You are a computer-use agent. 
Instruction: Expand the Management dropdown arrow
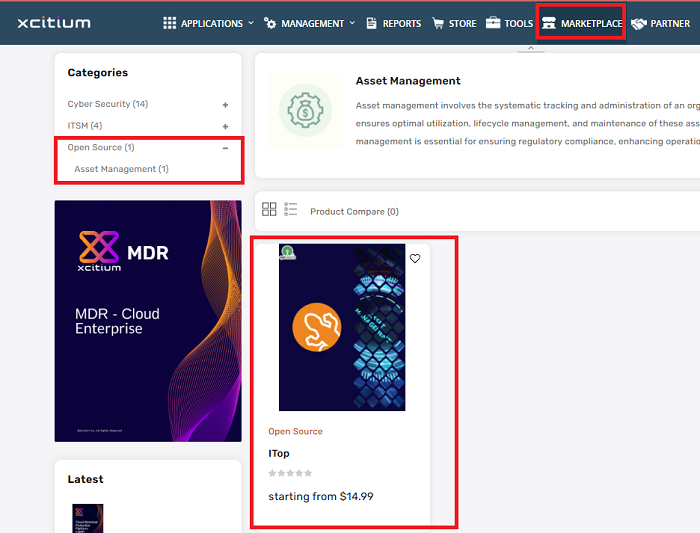coord(352,23)
